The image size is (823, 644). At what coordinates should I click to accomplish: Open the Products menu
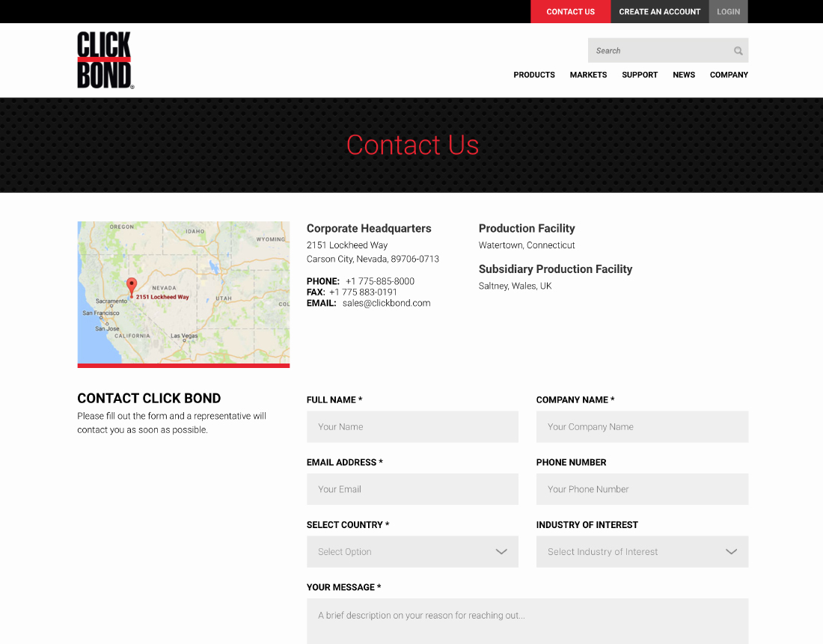[533, 75]
